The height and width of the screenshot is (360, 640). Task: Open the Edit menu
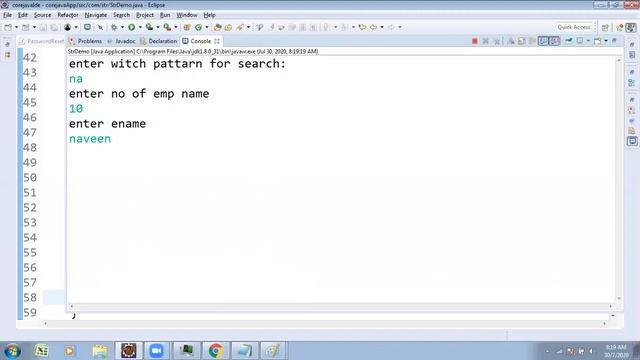click(23, 15)
